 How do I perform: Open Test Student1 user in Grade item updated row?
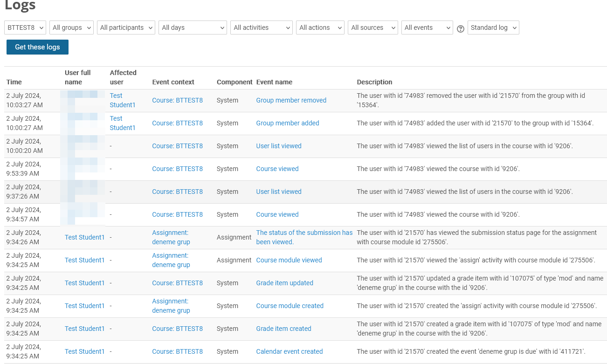click(85, 283)
